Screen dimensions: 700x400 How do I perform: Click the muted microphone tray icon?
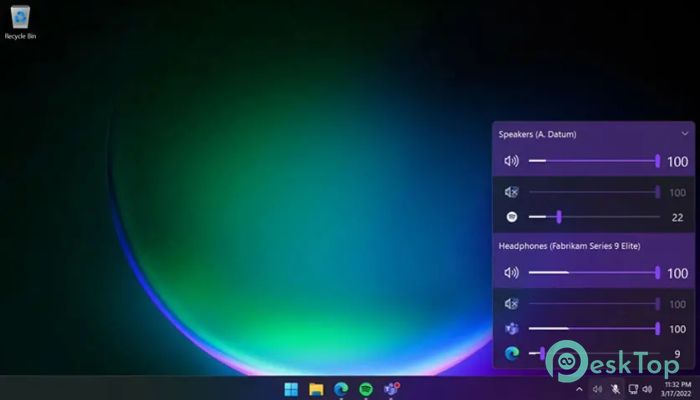pyautogui.click(x=615, y=389)
